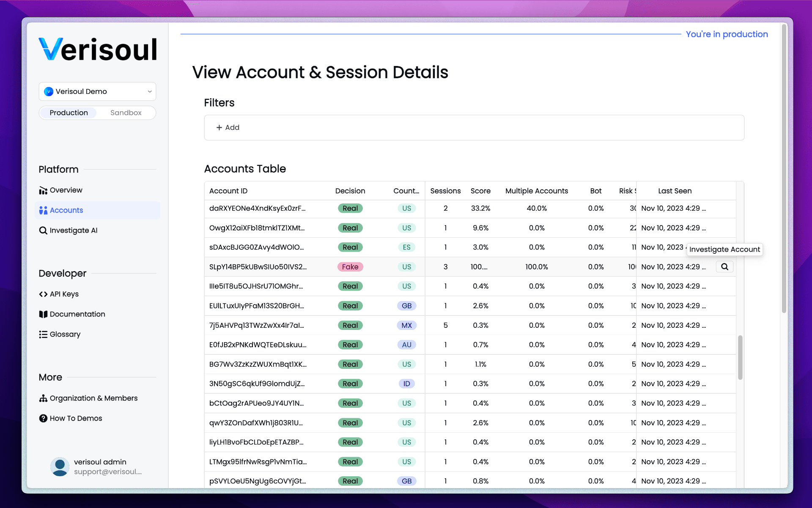Viewport: 812px width, 508px height.
Task: Sort by Score column header
Action: tap(480, 191)
